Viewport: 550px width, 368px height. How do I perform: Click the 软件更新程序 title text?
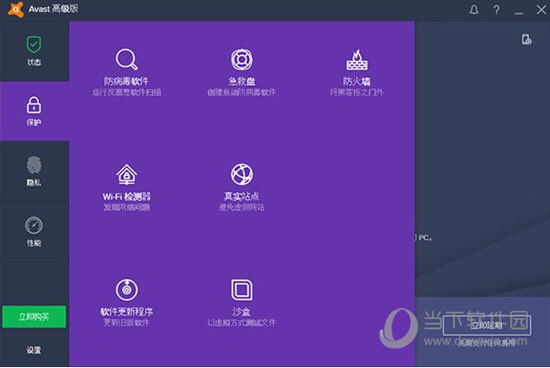127,312
